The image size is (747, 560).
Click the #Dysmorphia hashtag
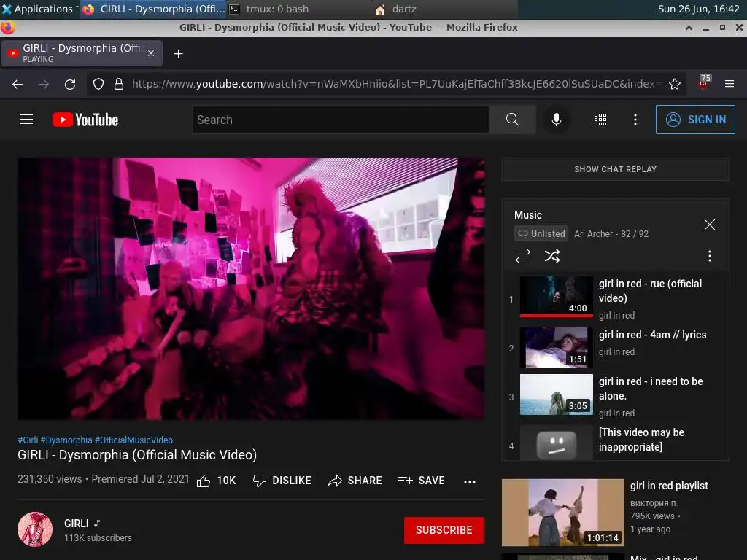coord(66,440)
